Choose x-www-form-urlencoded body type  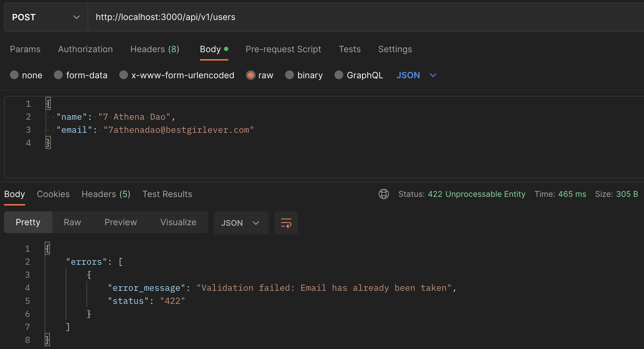[x=124, y=75]
